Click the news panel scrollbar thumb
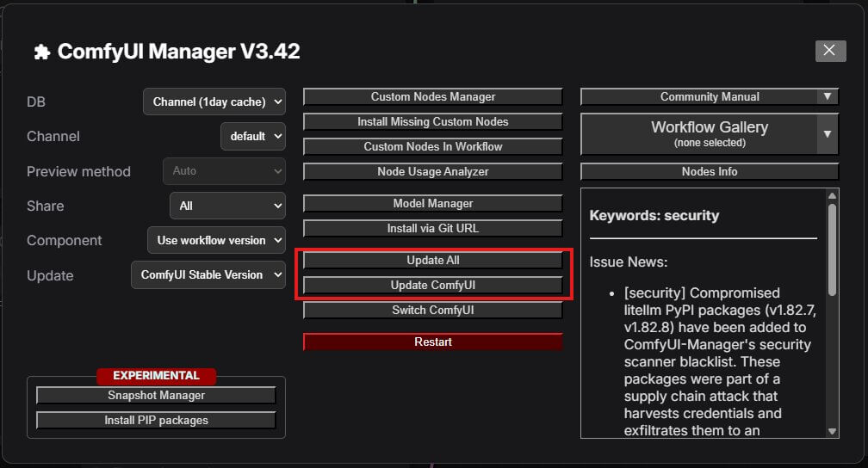Image resolution: width=868 pixels, height=468 pixels. point(832,249)
